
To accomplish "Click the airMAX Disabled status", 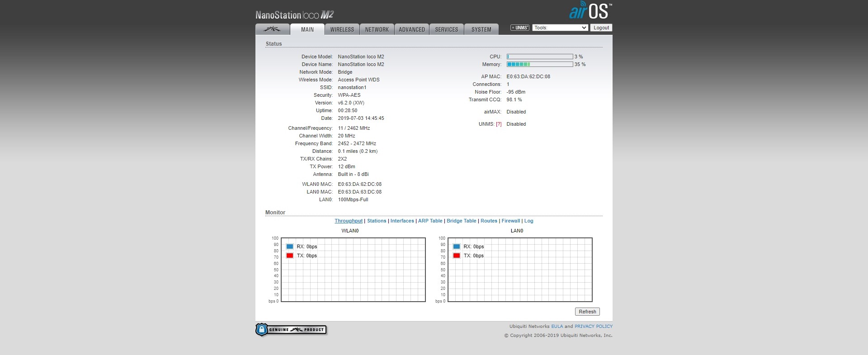I will [x=516, y=112].
